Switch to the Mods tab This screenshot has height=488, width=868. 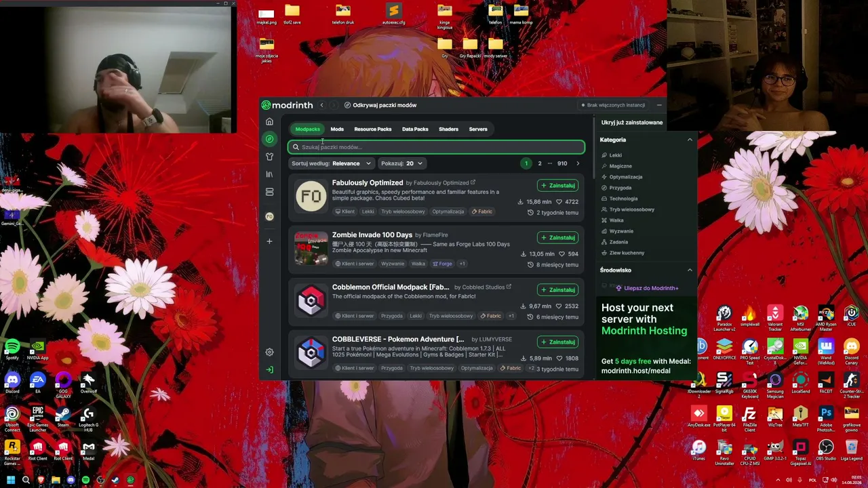(x=337, y=129)
